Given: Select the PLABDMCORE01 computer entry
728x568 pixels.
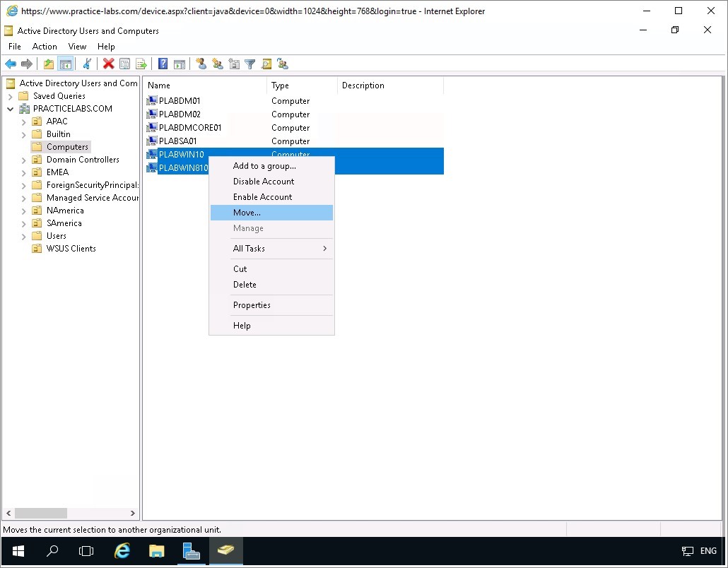Looking at the screenshot, I should (x=190, y=128).
